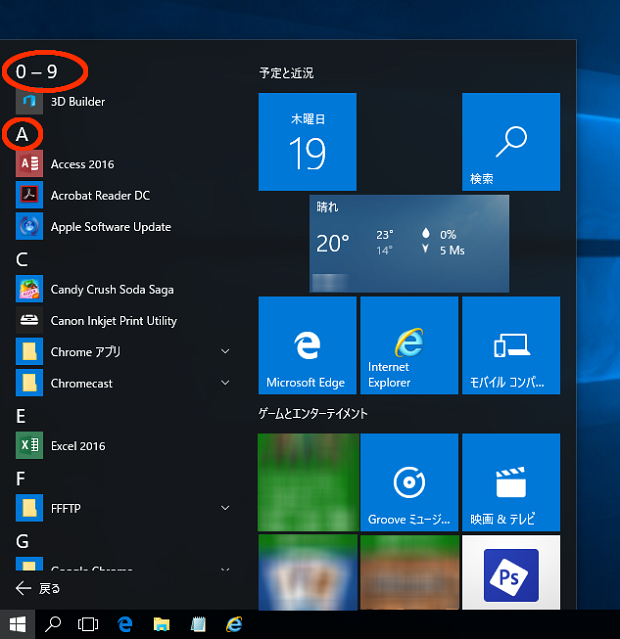
Task: Open the Internet Explorer tile
Action: (x=409, y=346)
